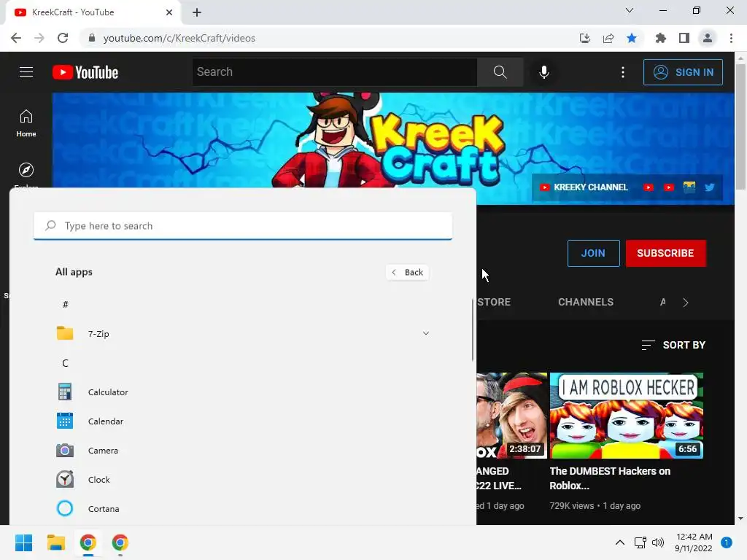This screenshot has height=560, width=747.
Task: Open clock and date 12:42 AM
Action: tap(694, 542)
